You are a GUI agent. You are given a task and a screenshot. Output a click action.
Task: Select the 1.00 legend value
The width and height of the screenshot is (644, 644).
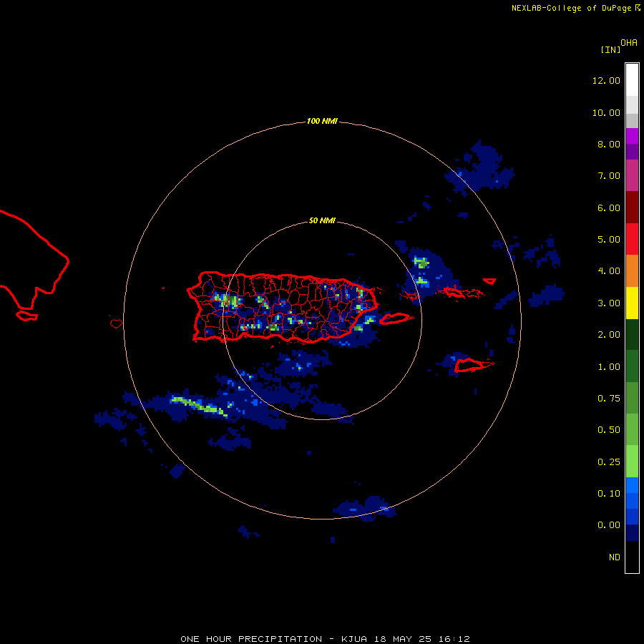609,367
